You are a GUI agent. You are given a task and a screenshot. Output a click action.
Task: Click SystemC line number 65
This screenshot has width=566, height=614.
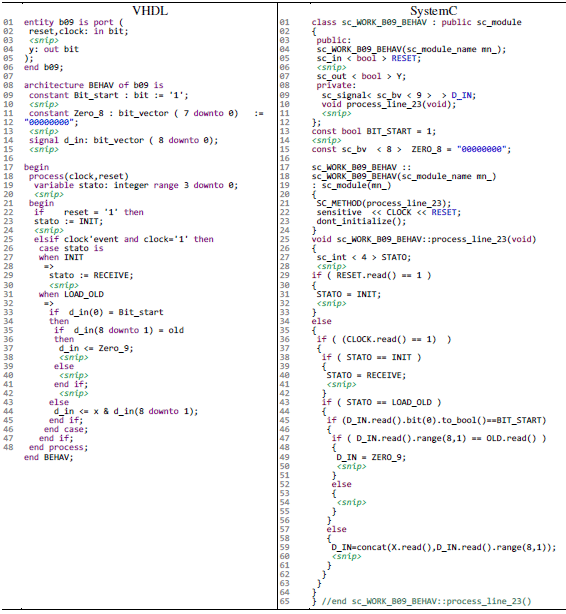tap(285, 601)
